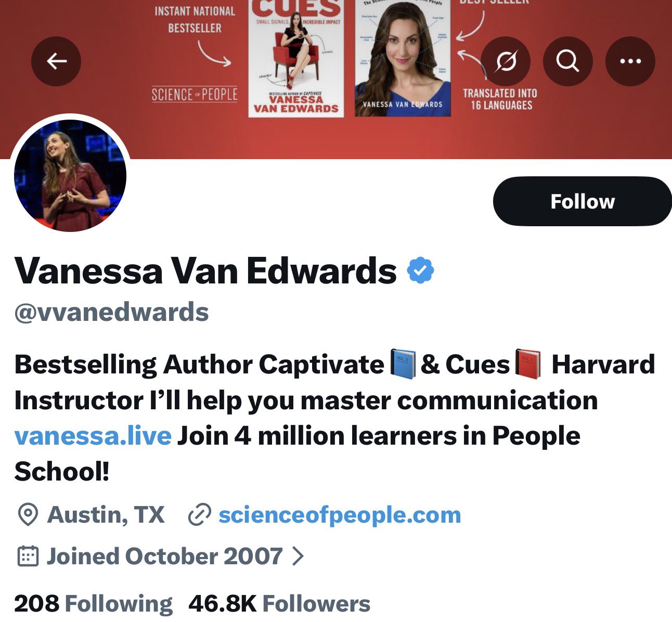Open the scienceofpeople.com website link
The height and width of the screenshot is (622, 672).
coord(340,515)
